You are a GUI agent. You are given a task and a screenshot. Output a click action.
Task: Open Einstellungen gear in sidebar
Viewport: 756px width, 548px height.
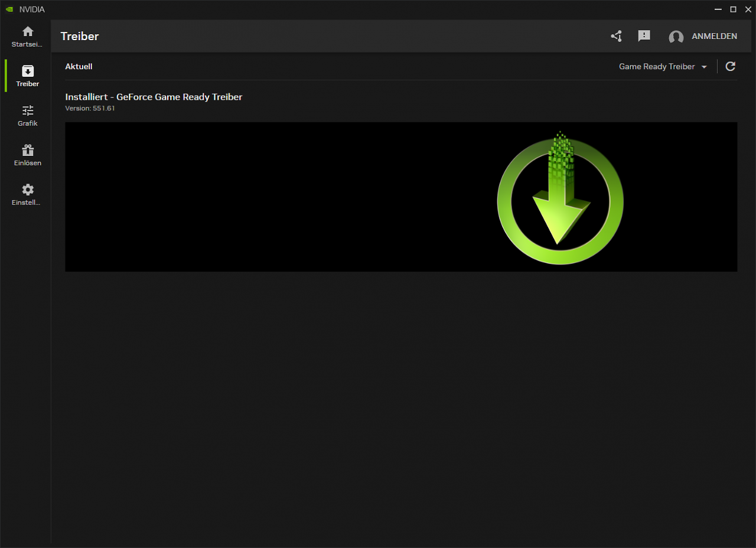point(27,194)
